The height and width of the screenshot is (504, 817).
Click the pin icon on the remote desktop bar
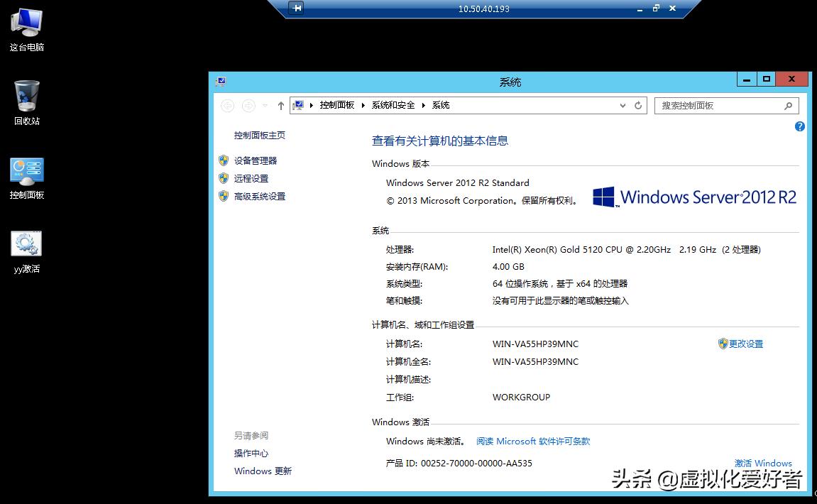[297, 8]
